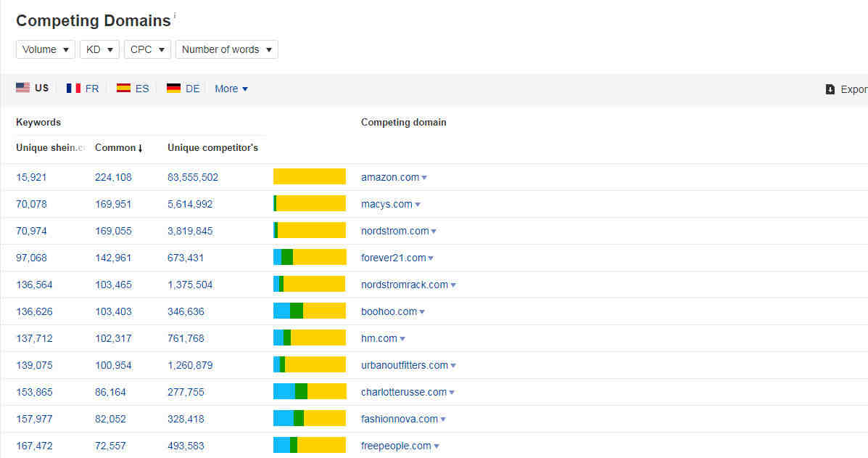
Task: Open the fashionnova.com domain link
Action: tap(399, 420)
